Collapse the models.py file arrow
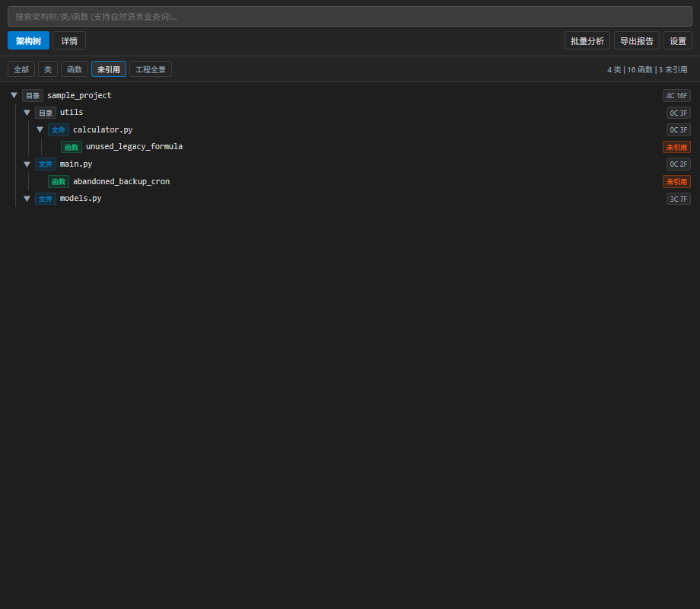Image resolution: width=700 pixels, height=609 pixels. pos(27,199)
